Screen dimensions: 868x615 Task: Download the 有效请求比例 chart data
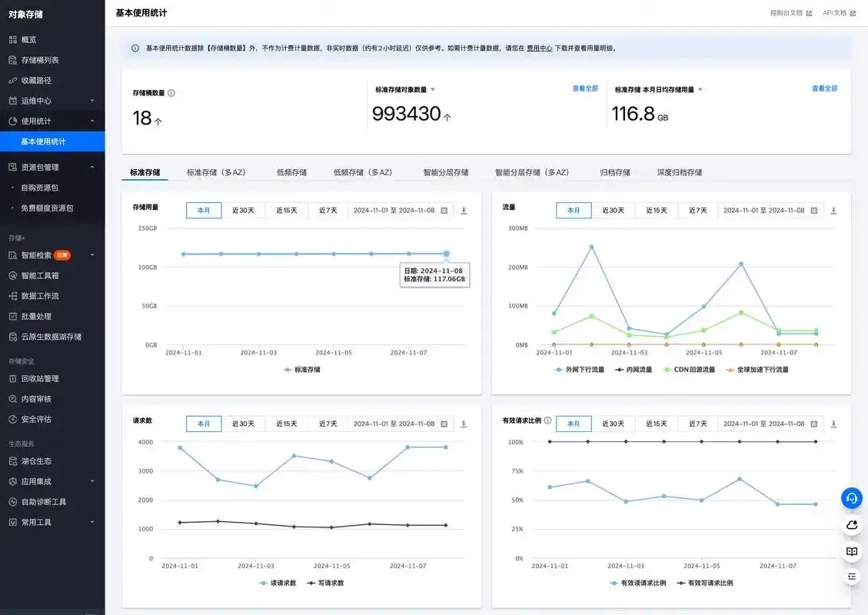click(833, 424)
